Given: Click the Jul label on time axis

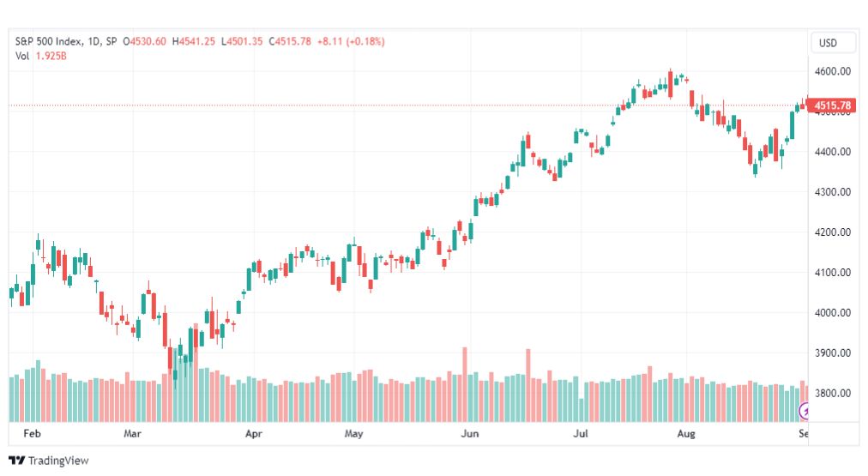Looking at the screenshot, I should point(580,433).
